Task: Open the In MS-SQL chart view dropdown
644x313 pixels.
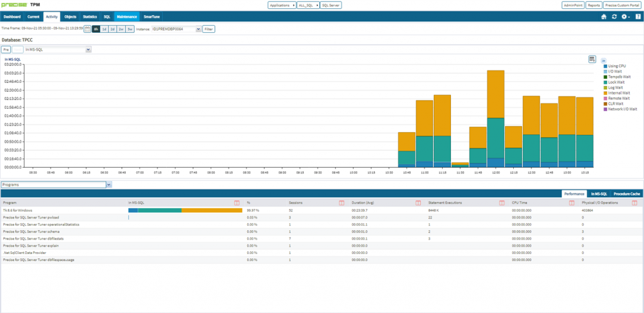Action: click(88, 49)
